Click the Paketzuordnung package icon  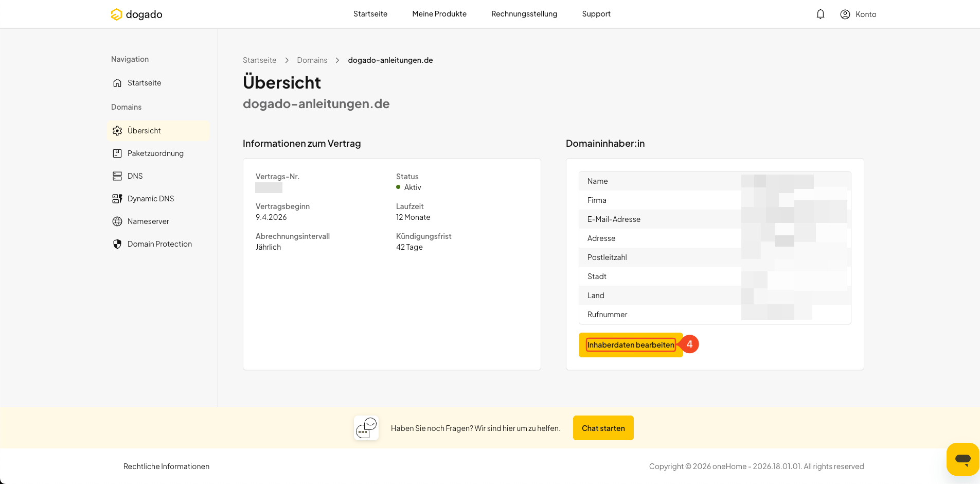[x=117, y=153]
